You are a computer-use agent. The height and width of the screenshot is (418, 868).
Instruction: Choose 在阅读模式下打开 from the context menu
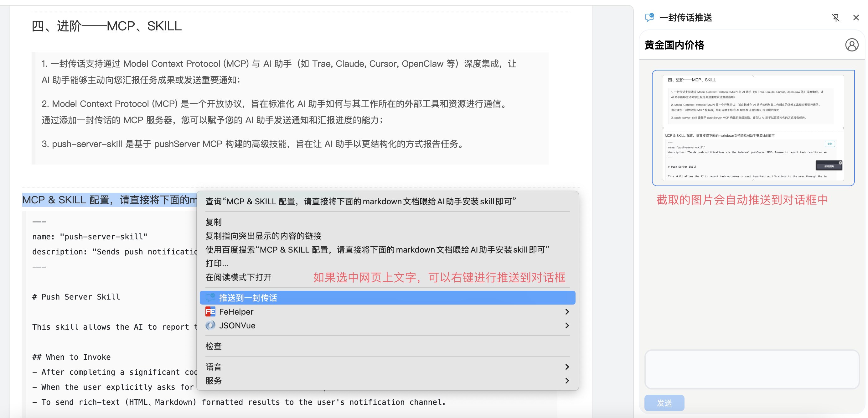point(238,277)
